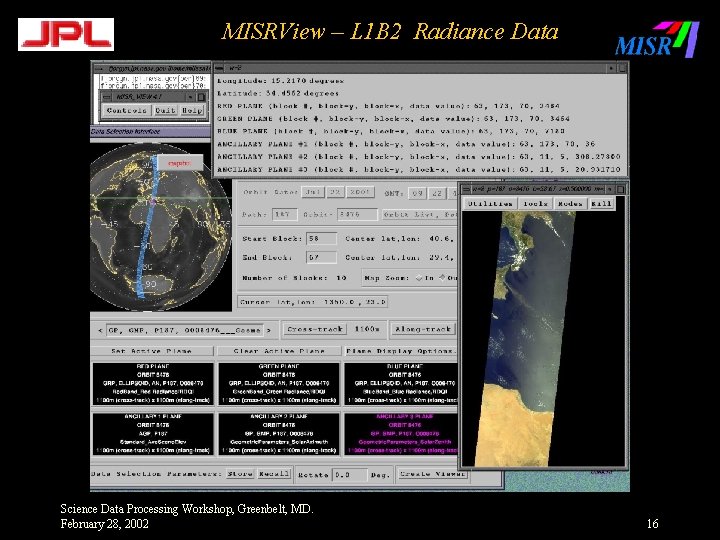Click the End Block input field
This screenshot has height=540, width=720.
click(x=322, y=258)
